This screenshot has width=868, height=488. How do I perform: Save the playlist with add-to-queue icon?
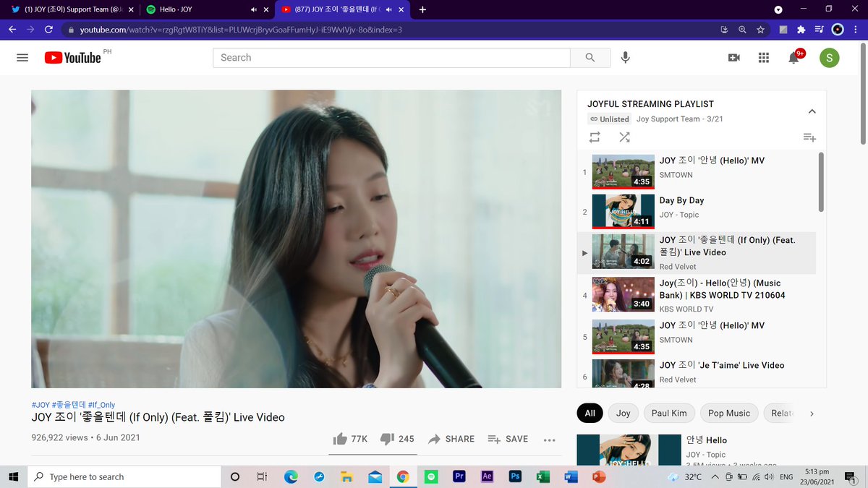[809, 137]
